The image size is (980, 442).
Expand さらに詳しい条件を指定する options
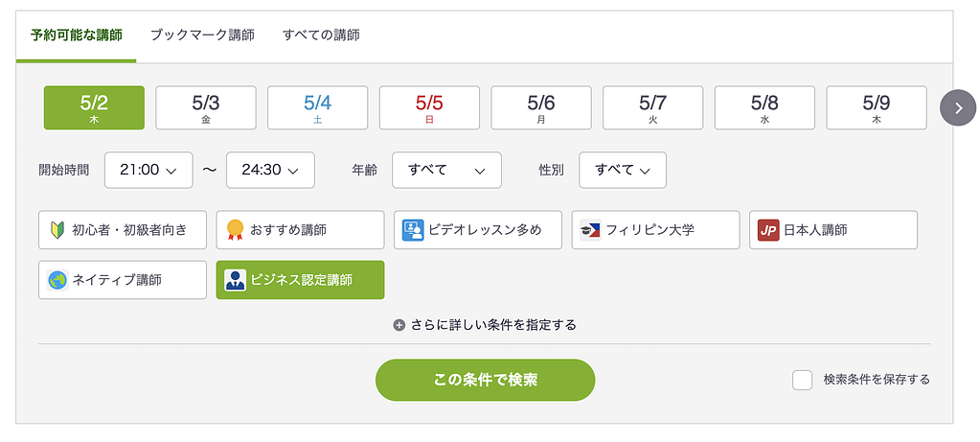point(485,325)
